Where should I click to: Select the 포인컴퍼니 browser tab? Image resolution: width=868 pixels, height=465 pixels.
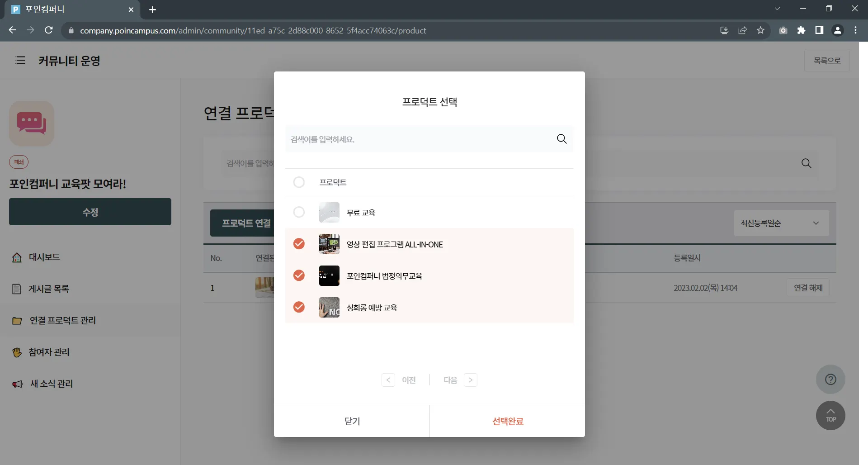coord(72,9)
